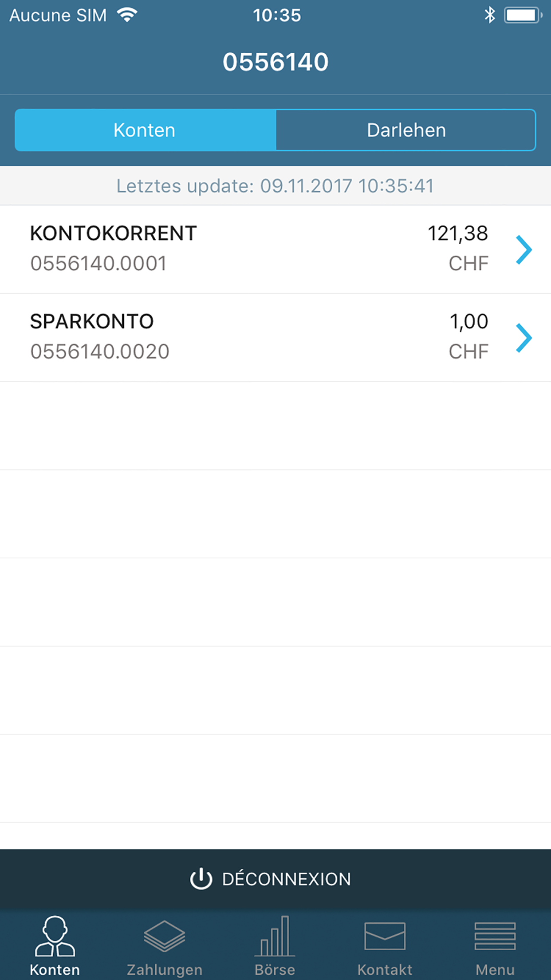This screenshot has width=551, height=980.
Task: Tap the power icon beside Déconnexion
Action: (201, 879)
